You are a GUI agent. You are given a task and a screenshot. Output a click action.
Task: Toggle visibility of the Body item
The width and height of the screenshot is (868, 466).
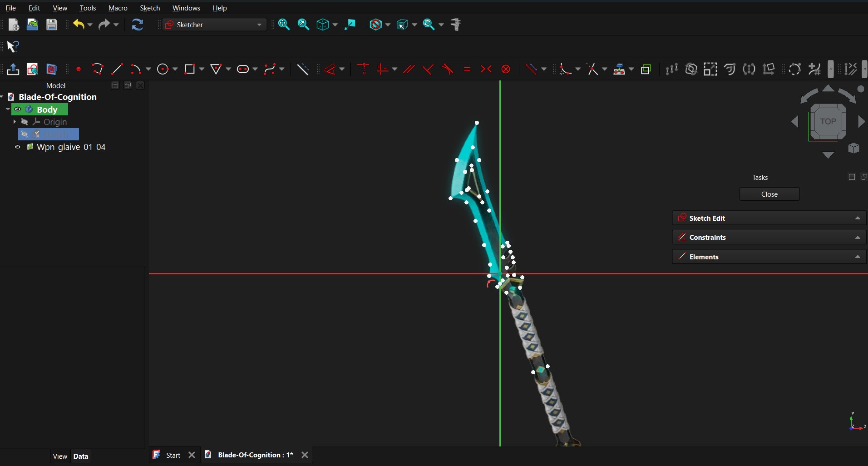[18, 109]
